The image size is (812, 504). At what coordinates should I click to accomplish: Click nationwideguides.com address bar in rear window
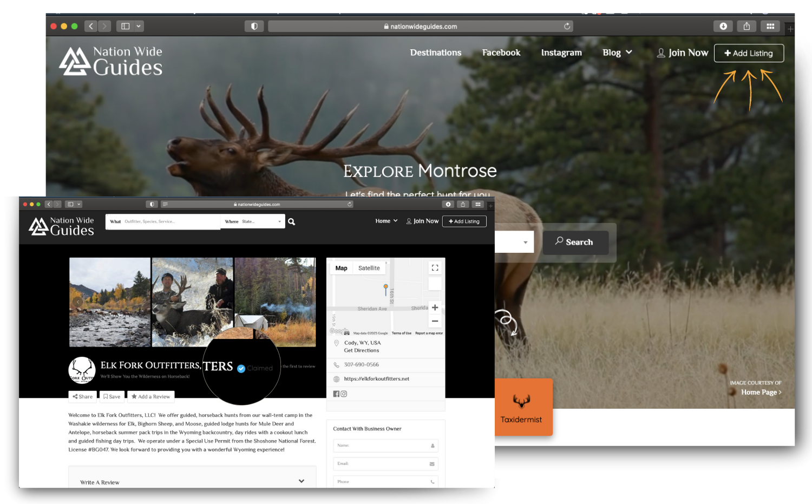click(420, 26)
